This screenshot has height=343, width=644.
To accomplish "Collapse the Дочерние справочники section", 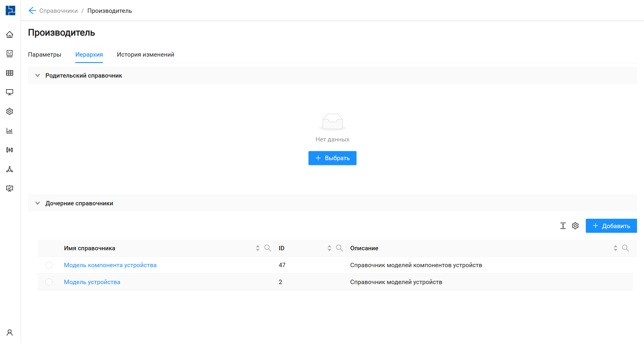I will [x=38, y=203].
